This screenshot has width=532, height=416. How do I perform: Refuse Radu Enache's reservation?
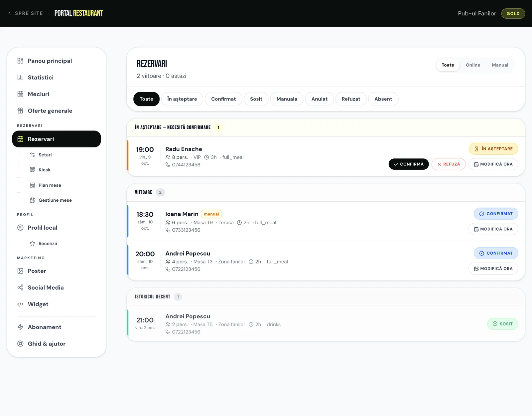click(x=449, y=164)
